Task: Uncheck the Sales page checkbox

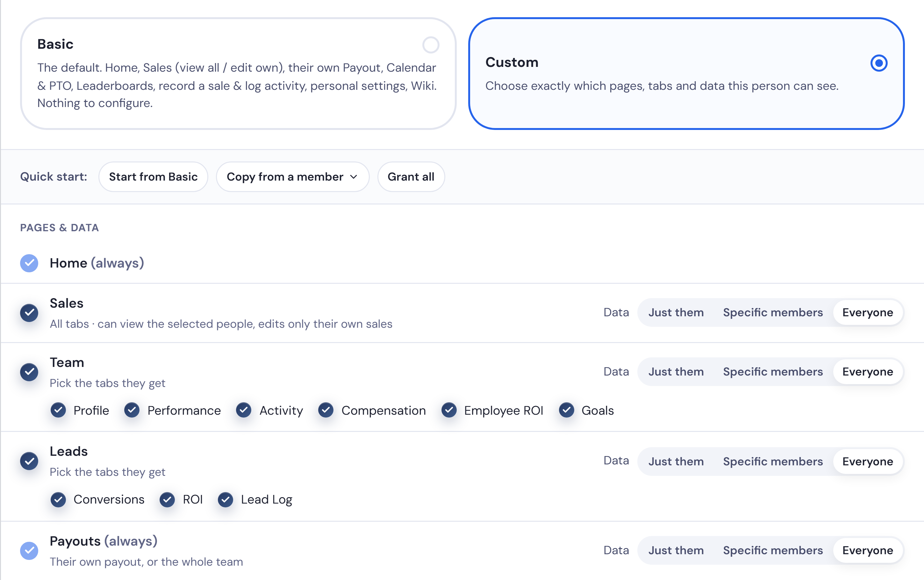Action: click(x=29, y=313)
